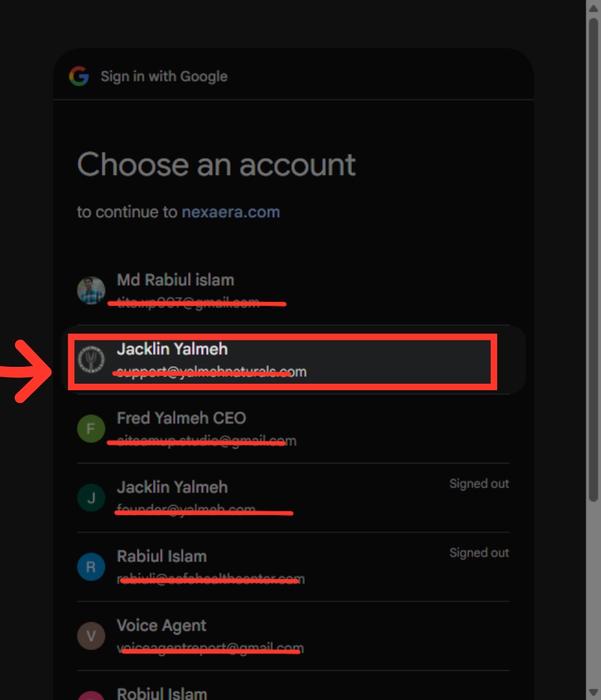Click the email under Voice Agent
The height and width of the screenshot is (700, 601).
pos(210,648)
